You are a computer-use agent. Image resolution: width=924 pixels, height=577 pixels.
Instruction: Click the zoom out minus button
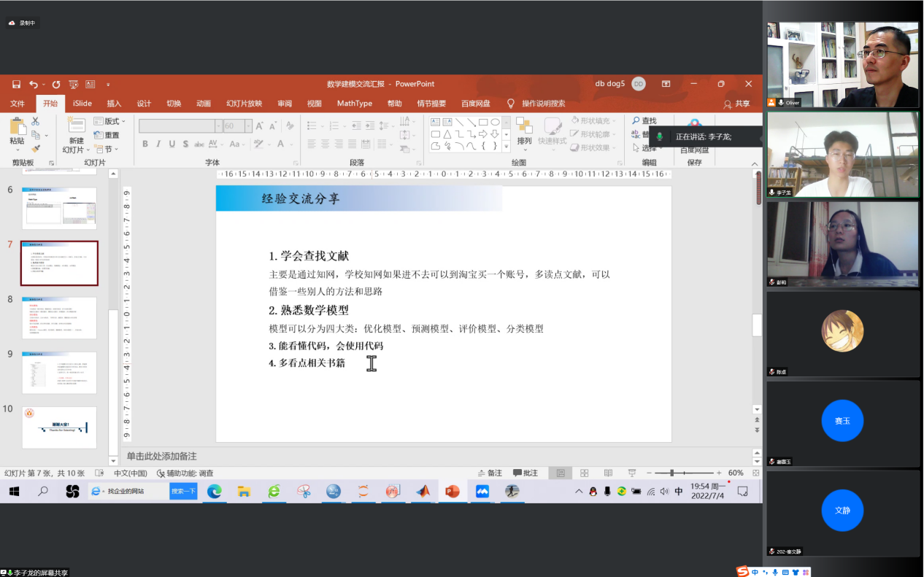pyautogui.click(x=651, y=473)
